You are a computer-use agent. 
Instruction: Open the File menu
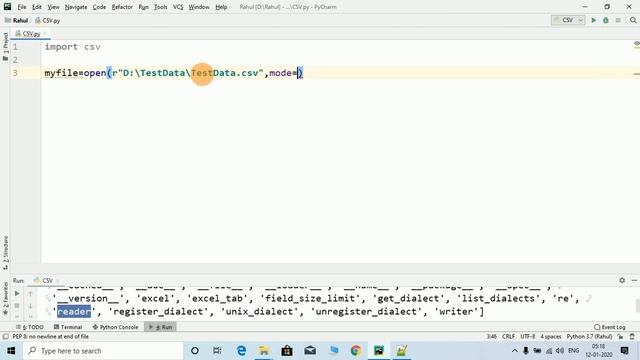[22, 7]
